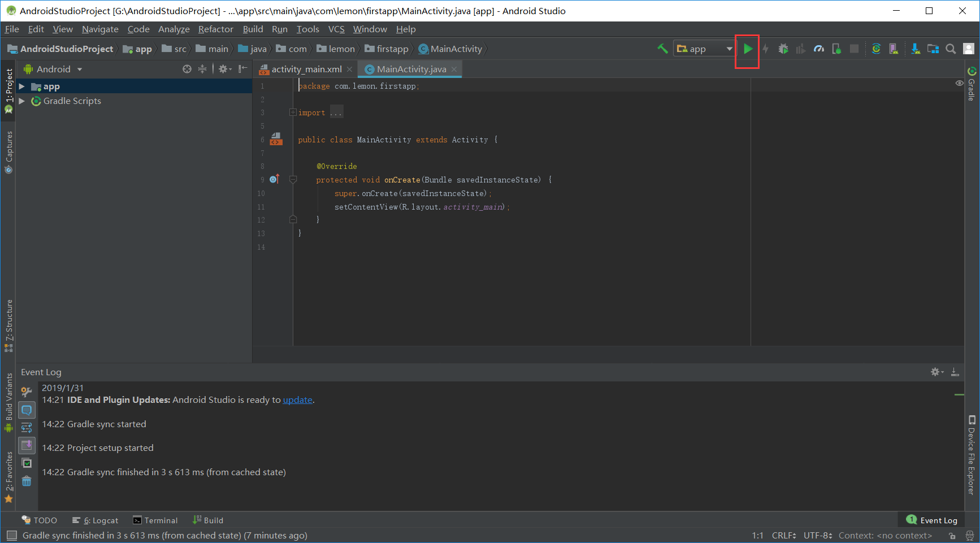
Task: Open the File menu
Action: [12, 29]
